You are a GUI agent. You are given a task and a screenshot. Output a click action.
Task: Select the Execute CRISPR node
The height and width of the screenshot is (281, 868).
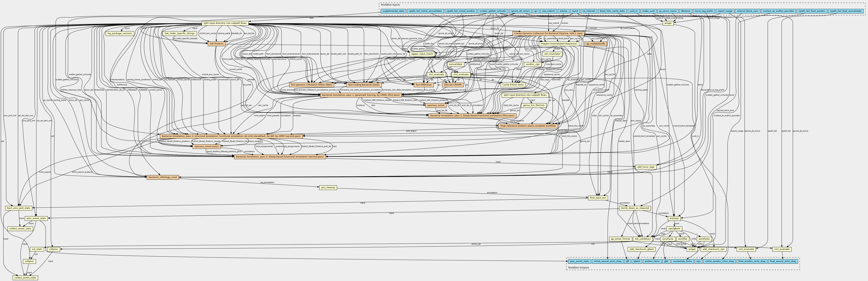(452, 85)
